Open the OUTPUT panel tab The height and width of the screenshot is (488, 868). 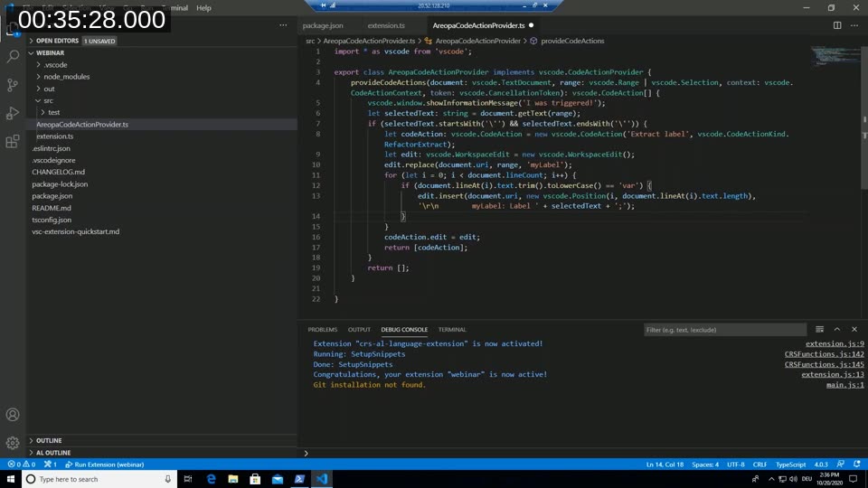tap(359, 330)
